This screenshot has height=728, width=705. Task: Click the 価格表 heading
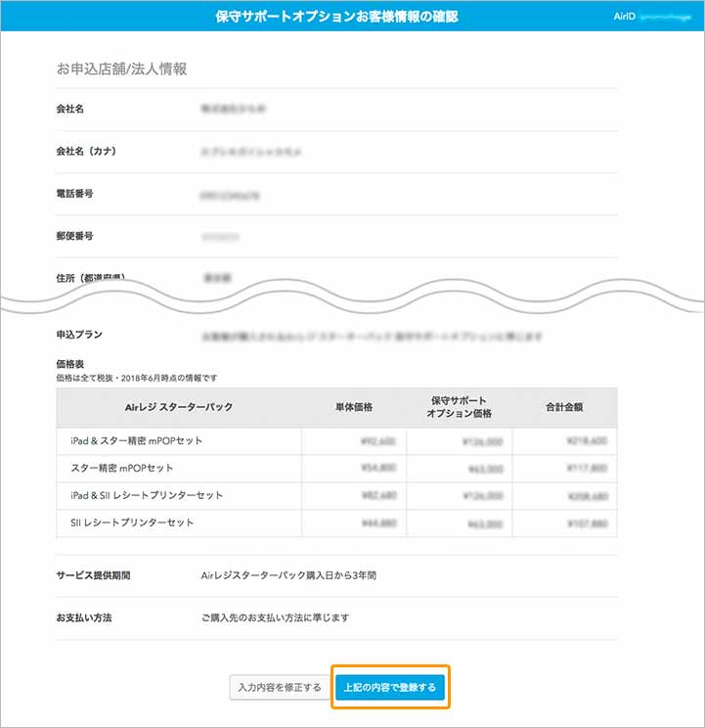[x=72, y=364]
